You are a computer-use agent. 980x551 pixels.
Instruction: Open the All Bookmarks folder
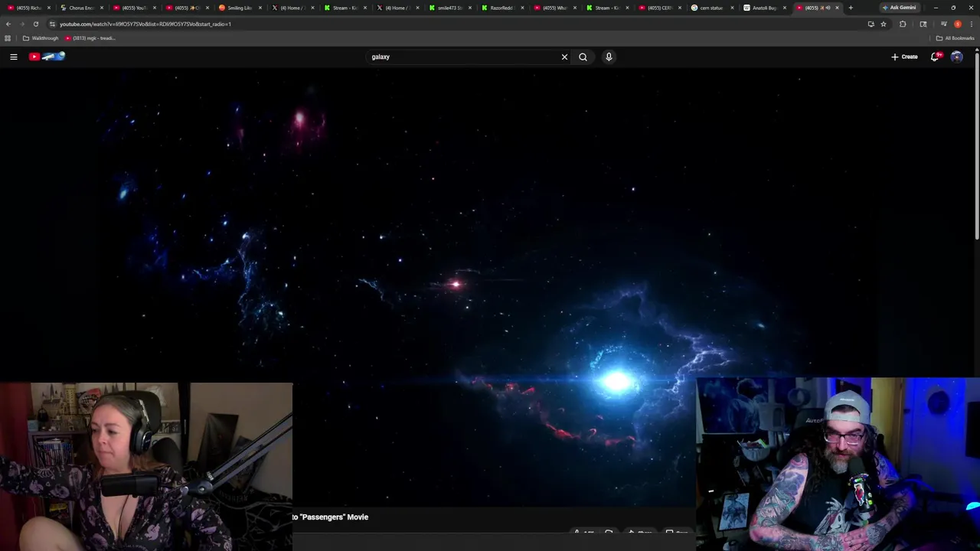tap(955, 38)
